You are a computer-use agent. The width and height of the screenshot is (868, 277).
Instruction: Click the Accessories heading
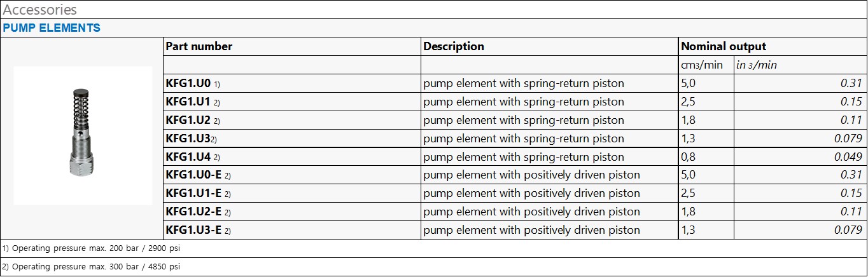[40, 10]
